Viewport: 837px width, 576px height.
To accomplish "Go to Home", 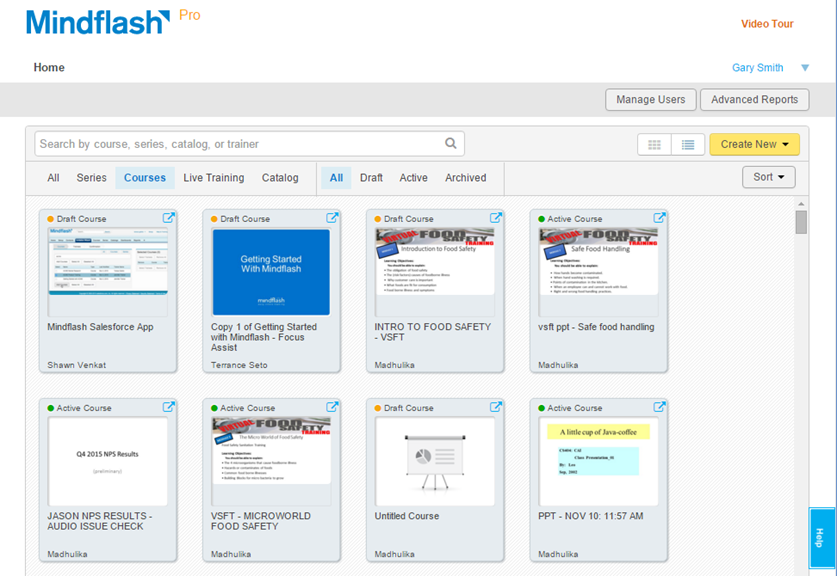I will tap(49, 67).
